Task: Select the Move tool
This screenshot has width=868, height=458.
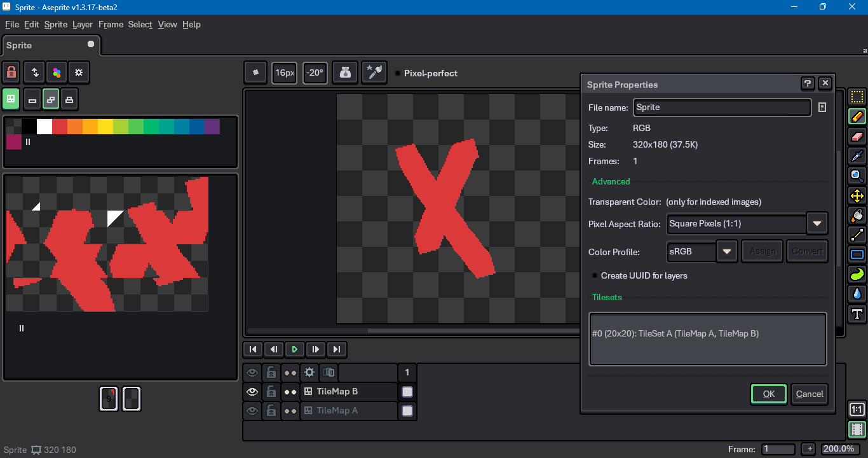Action: coord(857,195)
